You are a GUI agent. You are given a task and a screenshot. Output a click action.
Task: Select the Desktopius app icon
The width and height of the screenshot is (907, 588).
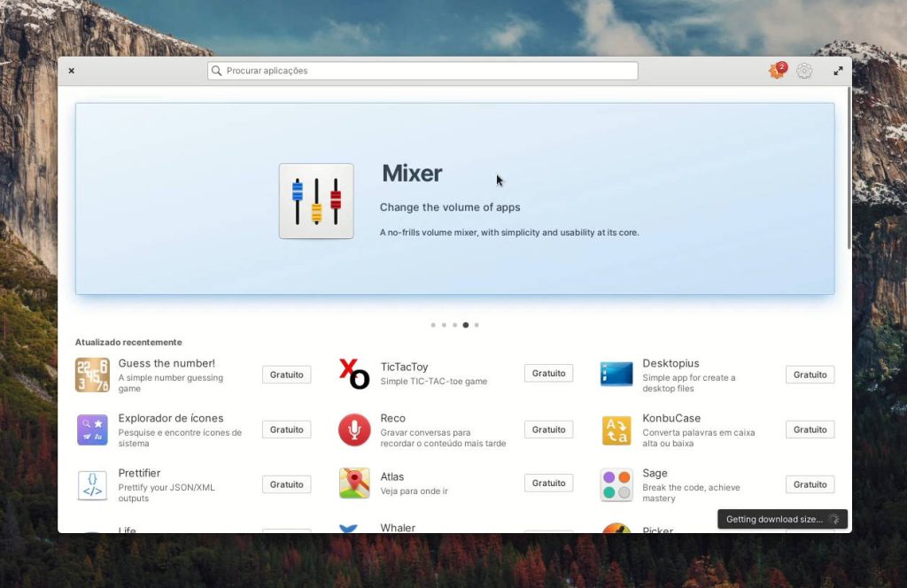pyautogui.click(x=616, y=375)
